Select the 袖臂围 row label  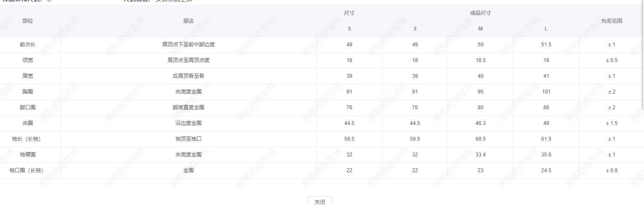[28, 155]
